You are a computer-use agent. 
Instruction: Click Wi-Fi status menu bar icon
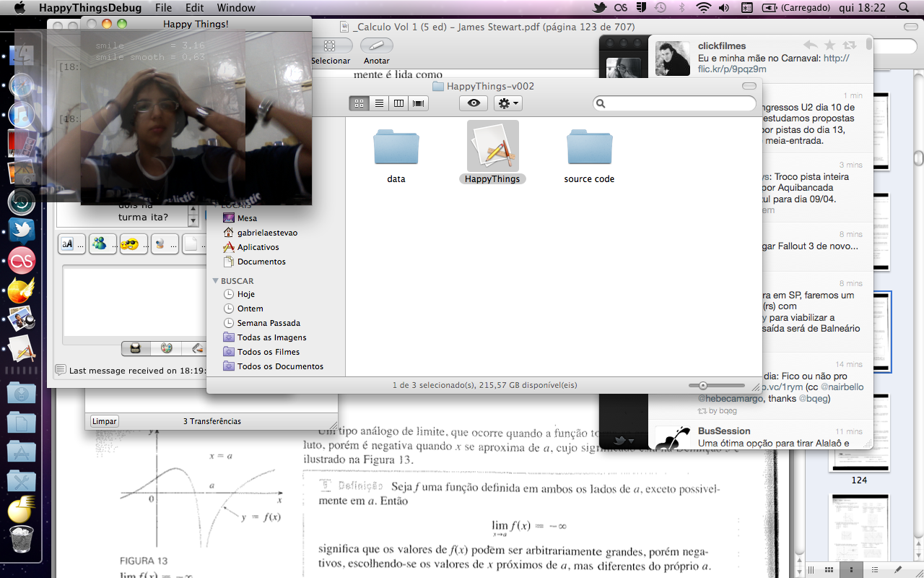click(x=703, y=8)
